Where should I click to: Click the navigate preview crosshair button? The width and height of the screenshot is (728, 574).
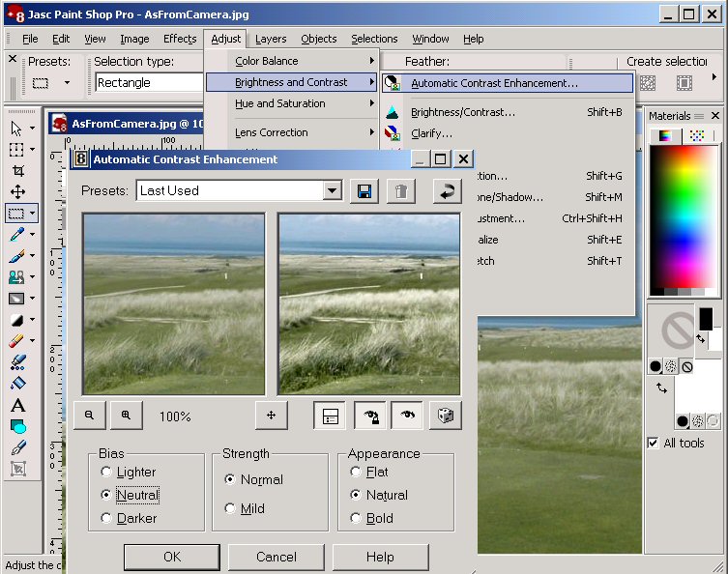pyautogui.click(x=272, y=416)
